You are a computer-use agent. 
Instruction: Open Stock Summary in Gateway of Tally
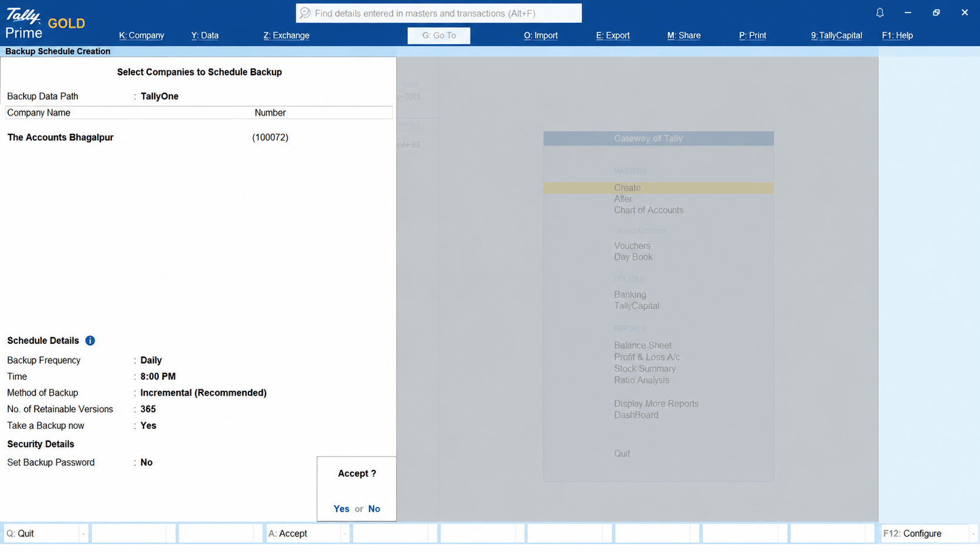pos(645,368)
